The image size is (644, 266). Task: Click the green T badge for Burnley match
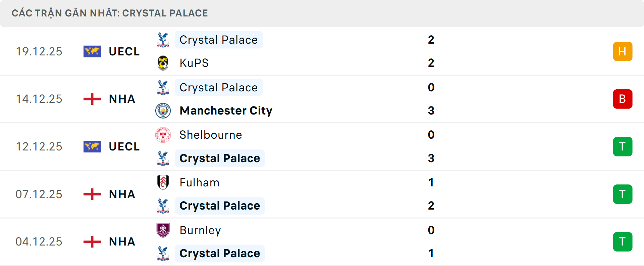[623, 241]
